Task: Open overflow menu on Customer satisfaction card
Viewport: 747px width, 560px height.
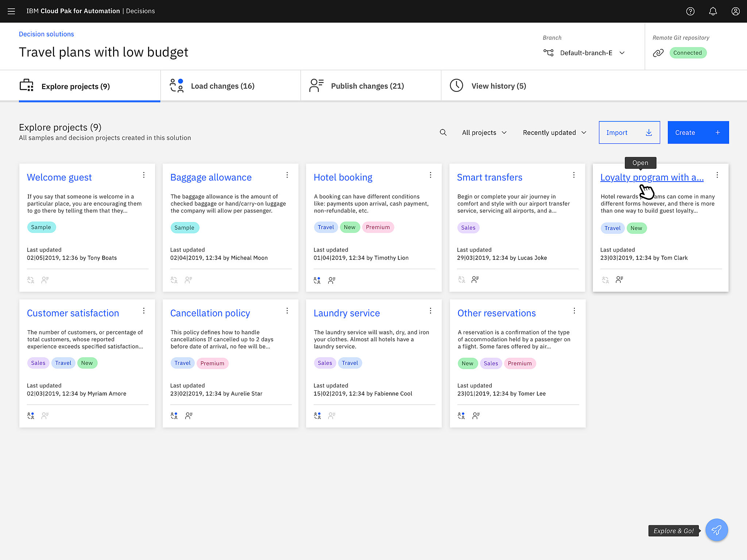Action: [144, 311]
